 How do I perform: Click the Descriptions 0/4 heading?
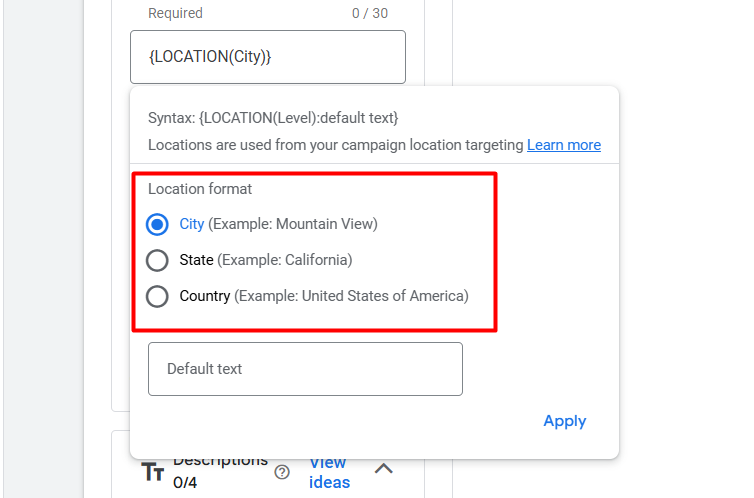(x=220, y=471)
